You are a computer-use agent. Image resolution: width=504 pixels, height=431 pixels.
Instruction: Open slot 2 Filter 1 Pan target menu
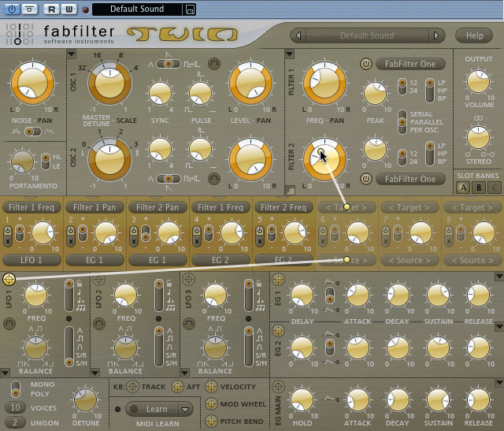94,207
